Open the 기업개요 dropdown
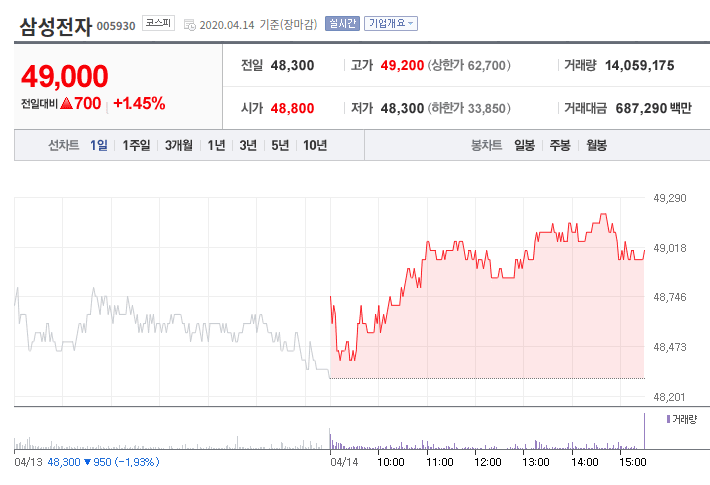Viewport: 710px width, 485px height. (x=391, y=23)
